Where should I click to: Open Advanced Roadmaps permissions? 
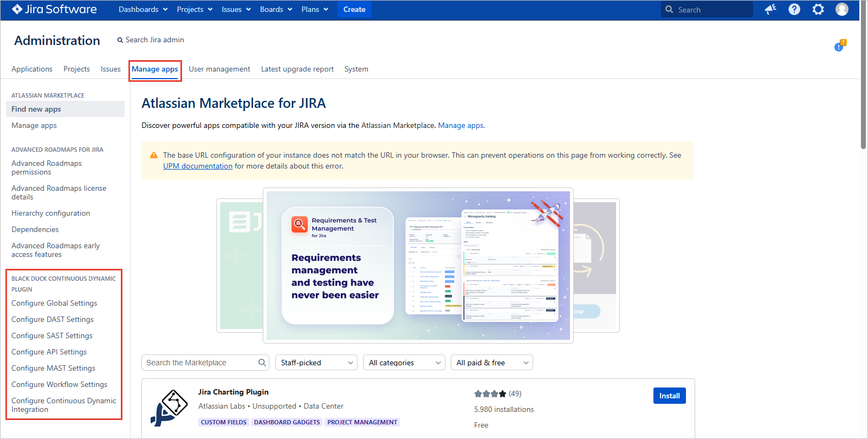tap(47, 167)
